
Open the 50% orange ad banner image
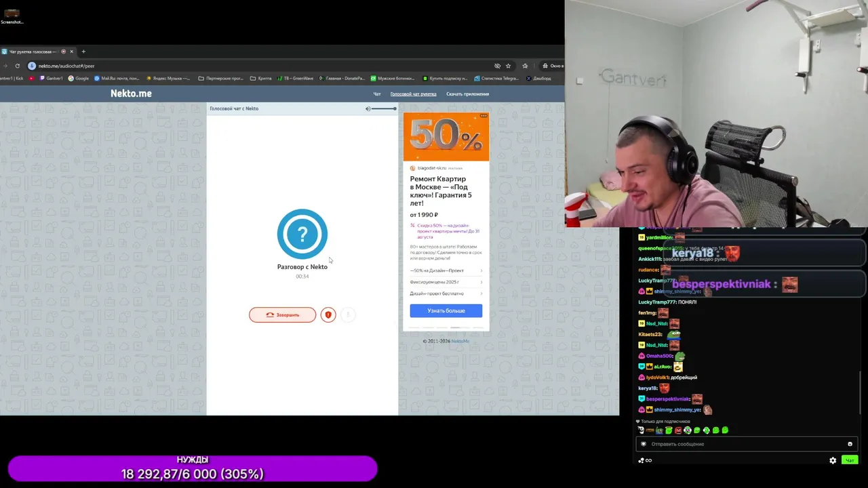pos(446,137)
